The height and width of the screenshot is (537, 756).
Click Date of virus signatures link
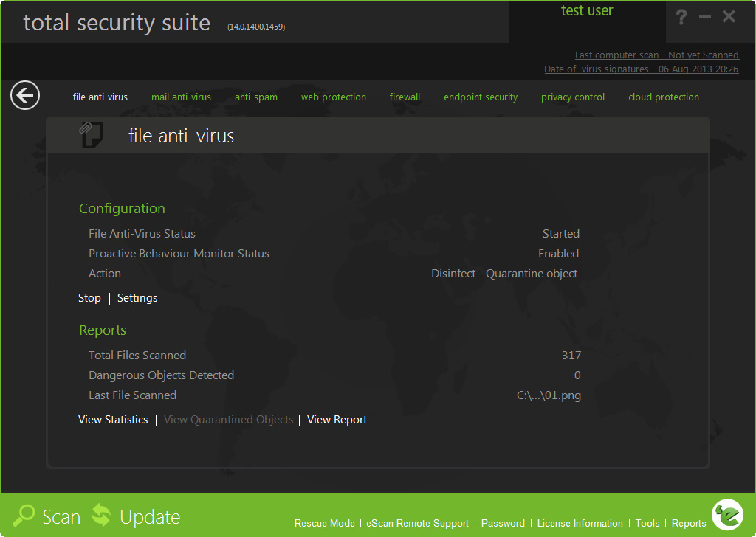pyautogui.click(x=642, y=69)
